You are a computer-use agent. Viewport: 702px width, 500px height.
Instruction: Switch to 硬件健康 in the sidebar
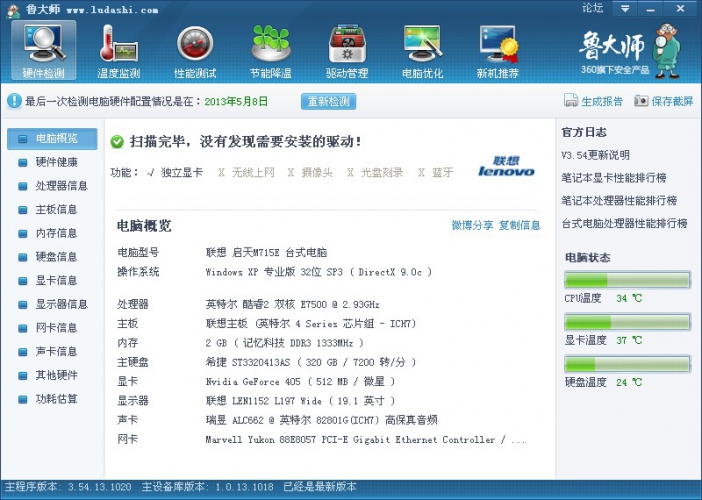(x=56, y=162)
